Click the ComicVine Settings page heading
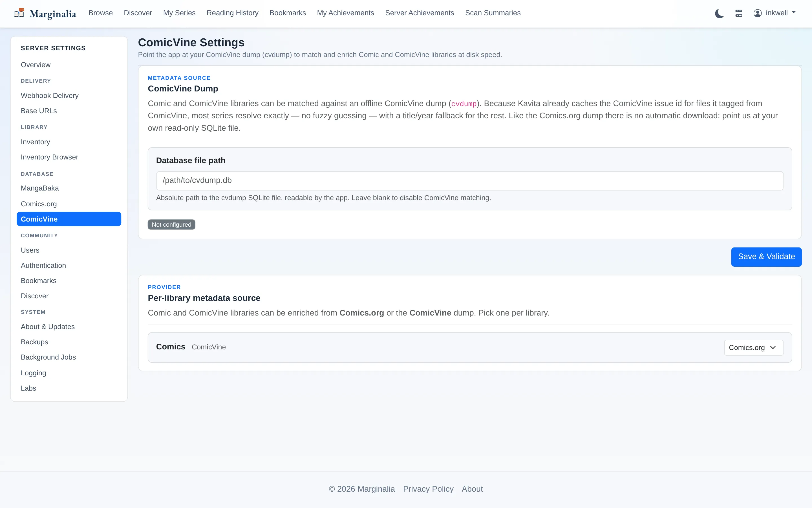 tap(191, 42)
